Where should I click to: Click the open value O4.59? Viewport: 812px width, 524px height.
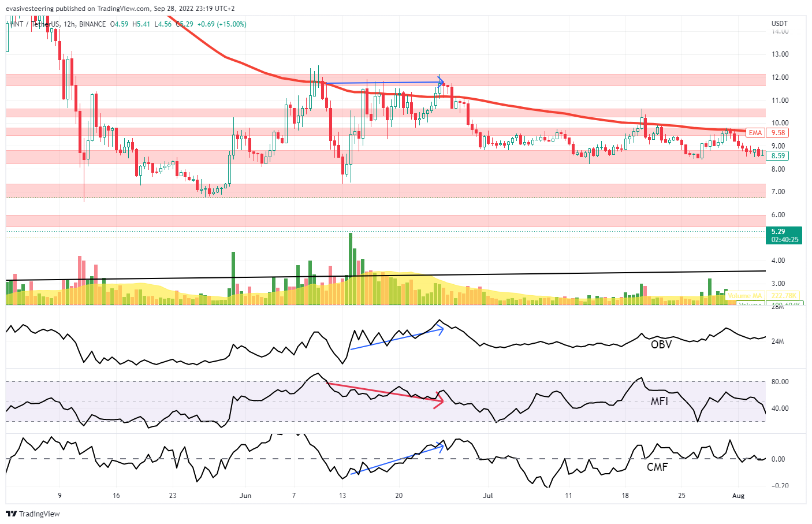pos(120,24)
